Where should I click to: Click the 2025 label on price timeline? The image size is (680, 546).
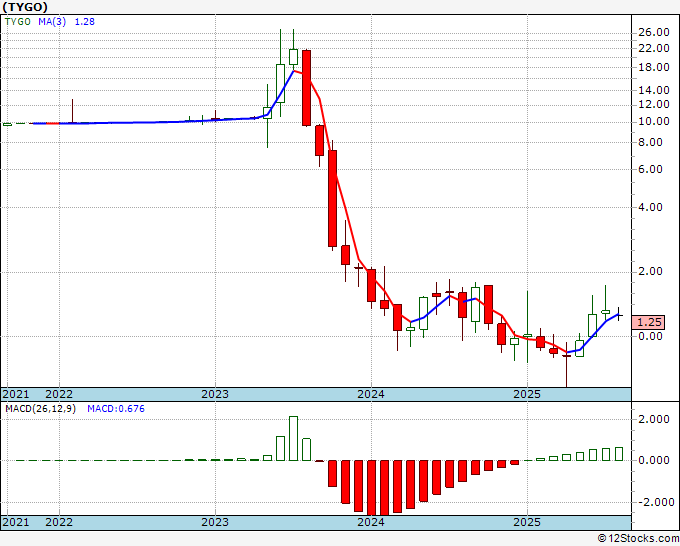click(527, 394)
